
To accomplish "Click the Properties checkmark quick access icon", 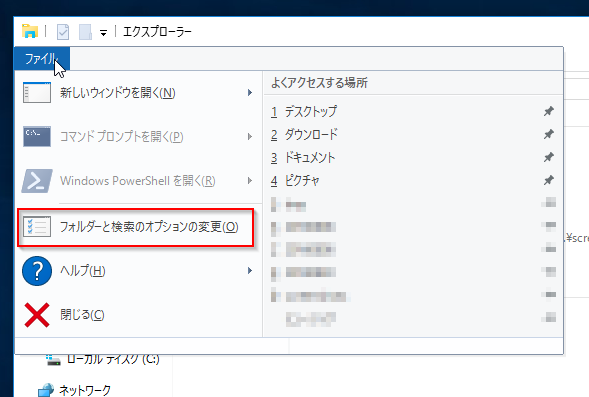I will tap(63, 32).
